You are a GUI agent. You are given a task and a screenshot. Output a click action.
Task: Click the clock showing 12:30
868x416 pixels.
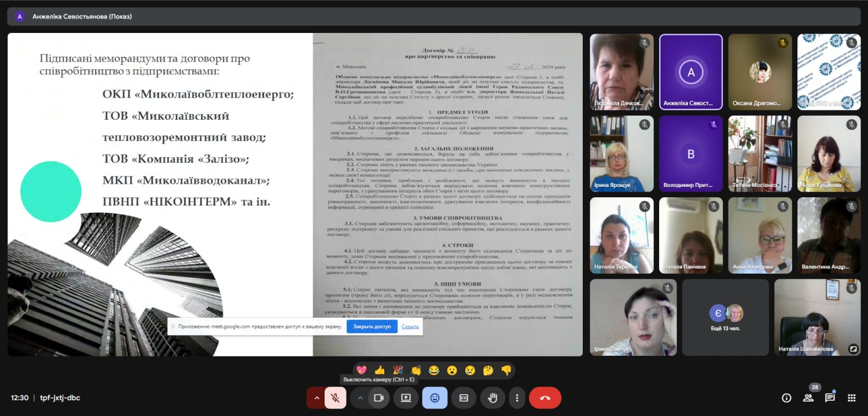click(x=20, y=398)
